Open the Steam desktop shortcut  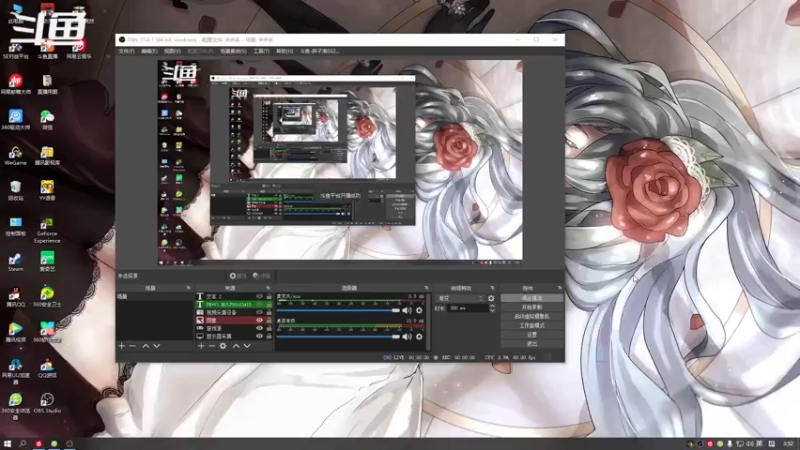click(x=15, y=262)
